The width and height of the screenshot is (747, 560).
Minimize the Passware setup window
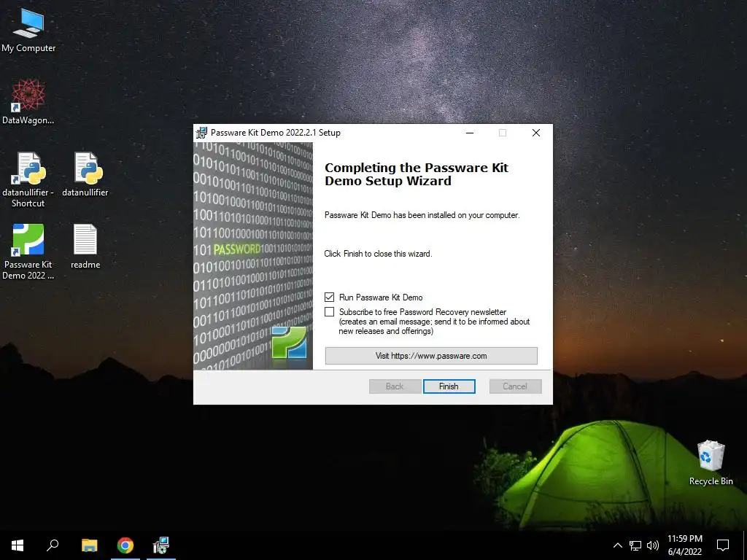[470, 133]
